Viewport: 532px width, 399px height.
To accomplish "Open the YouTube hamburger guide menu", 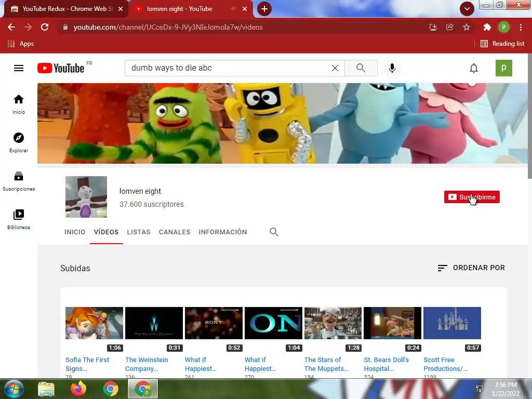I will (19, 68).
